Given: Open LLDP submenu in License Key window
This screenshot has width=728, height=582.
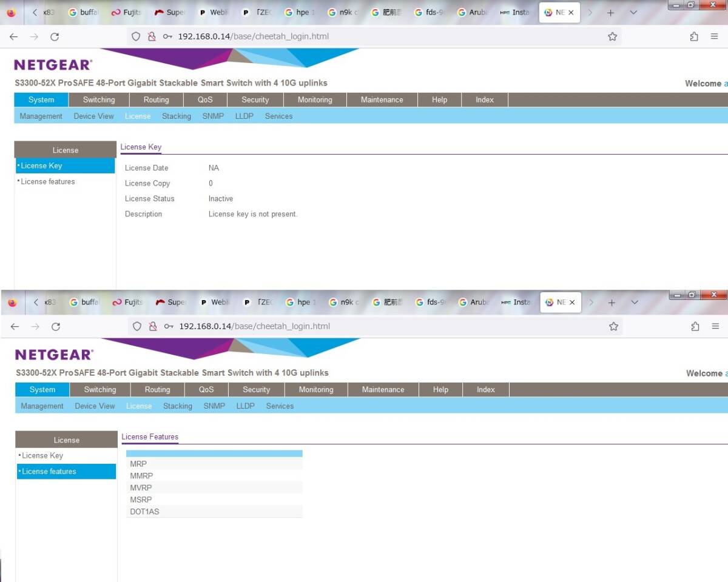Looking at the screenshot, I should pos(244,116).
